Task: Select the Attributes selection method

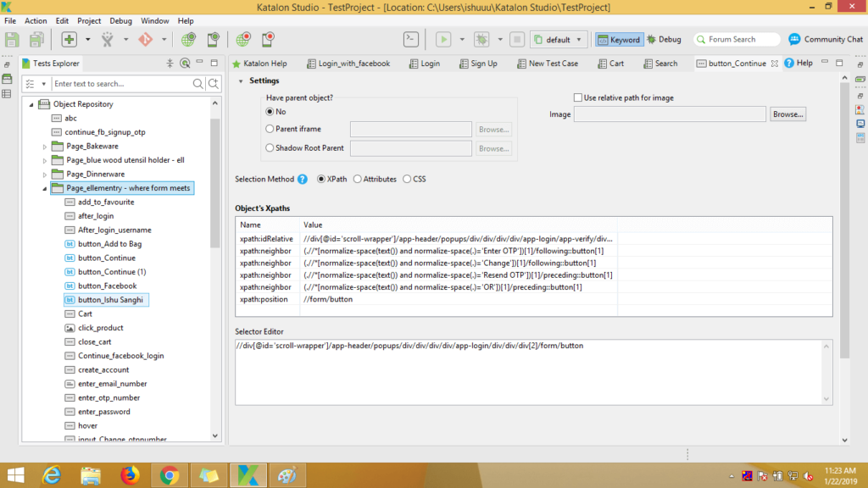Action: coord(358,180)
